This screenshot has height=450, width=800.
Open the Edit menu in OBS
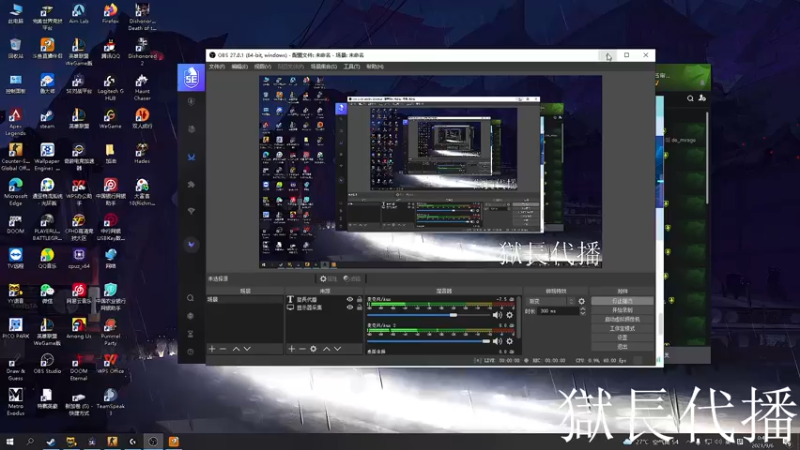click(239, 67)
